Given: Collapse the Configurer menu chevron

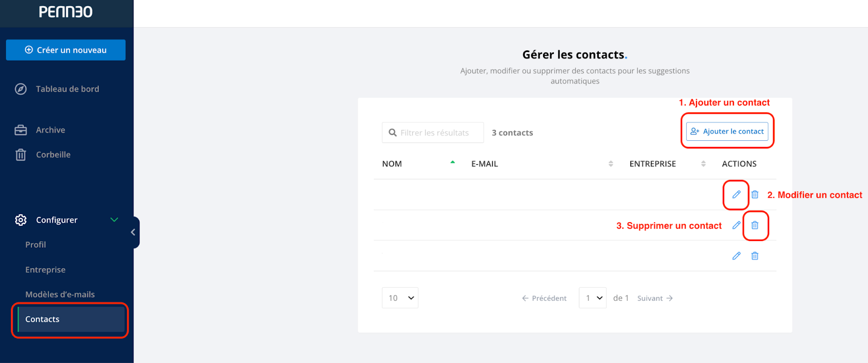Looking at the screenshot, I should [114, 219].
